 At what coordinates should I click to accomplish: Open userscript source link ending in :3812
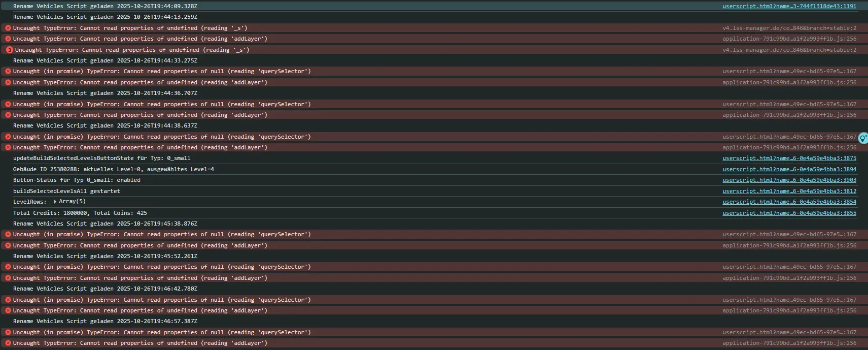point(789,191)
